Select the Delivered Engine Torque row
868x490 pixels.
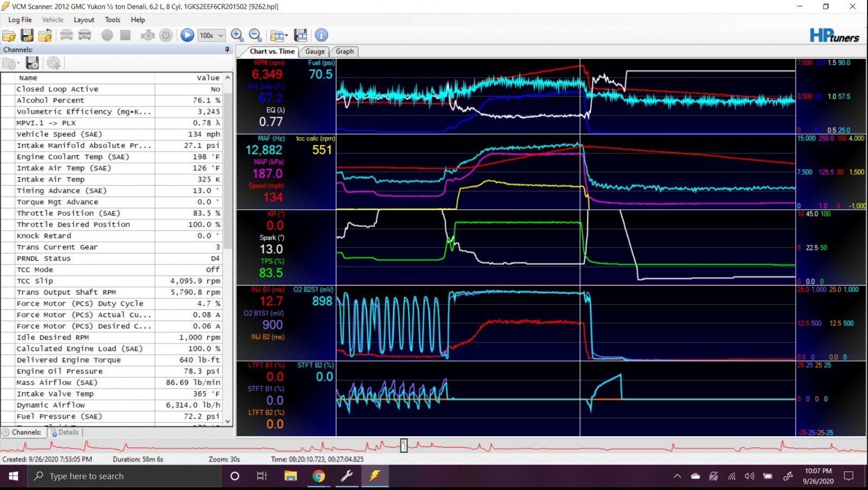tap(112, 360)
